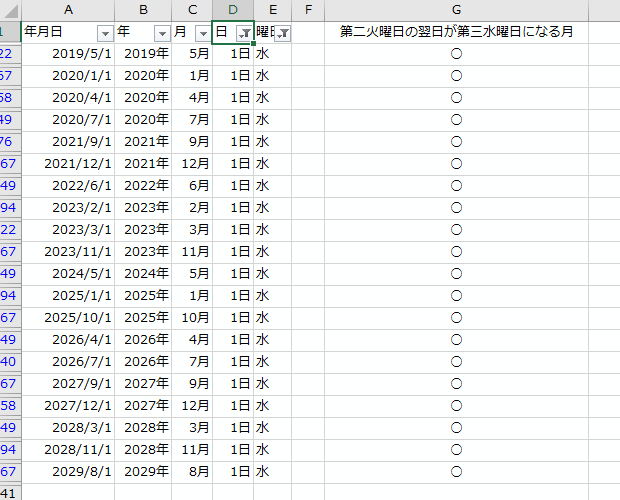
Task: Select cell containing 2027/9/1
Action: (68, 384)
